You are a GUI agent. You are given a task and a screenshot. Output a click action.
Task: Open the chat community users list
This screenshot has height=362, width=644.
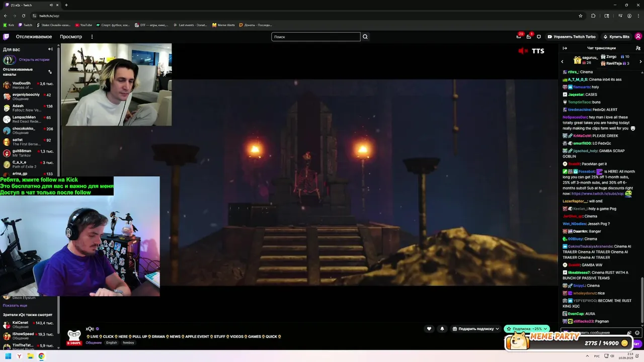coord(638,48)
